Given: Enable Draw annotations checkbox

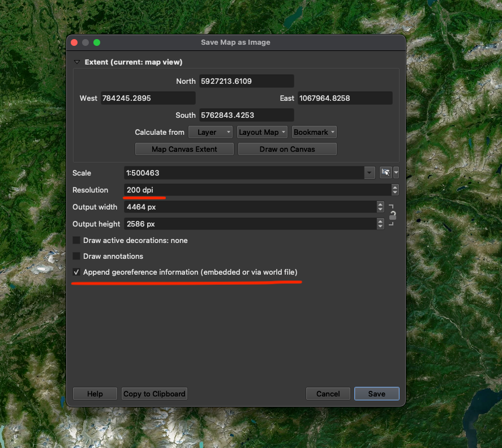Looking at the screenshot, I should point(76,256).
